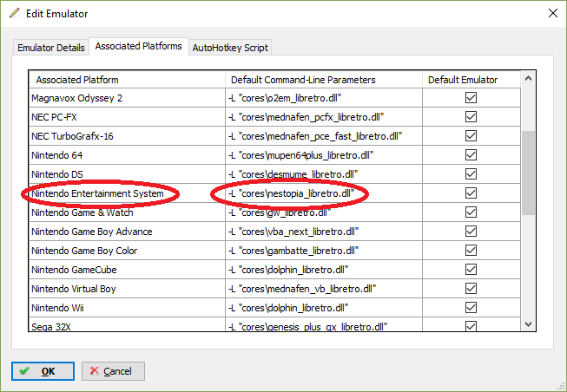Click the scrollbar up arrow
Viewport: 567px width, 392px height.
pyautogui.click(x=528, y=78)
